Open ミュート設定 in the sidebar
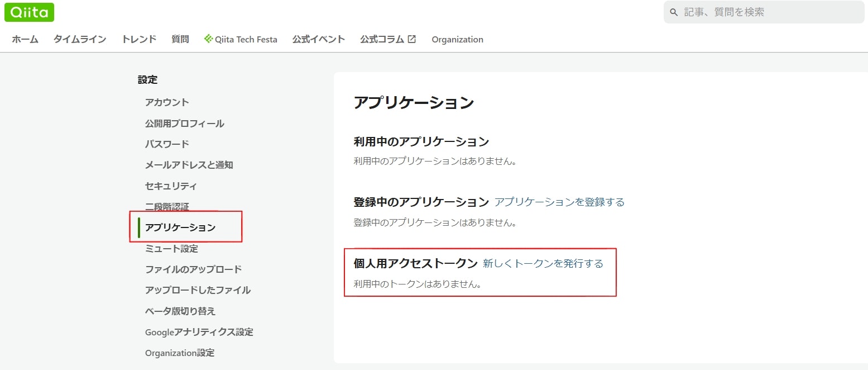The width and height of the screenshot is (868, 370). pyautogui.click(x=171, y=249)
